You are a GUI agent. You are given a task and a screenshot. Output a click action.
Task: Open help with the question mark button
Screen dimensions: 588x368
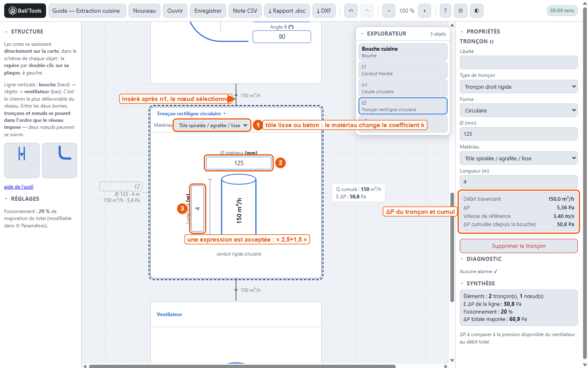(x=445, y=11)
